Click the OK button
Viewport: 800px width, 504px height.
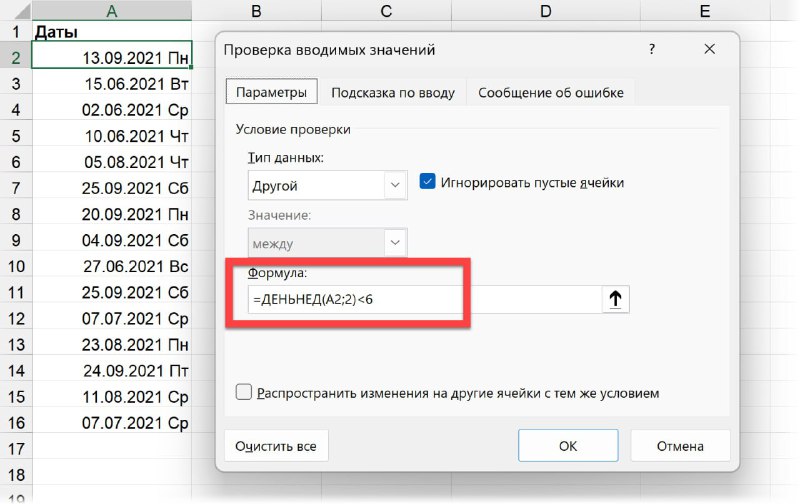click(568, 446)
